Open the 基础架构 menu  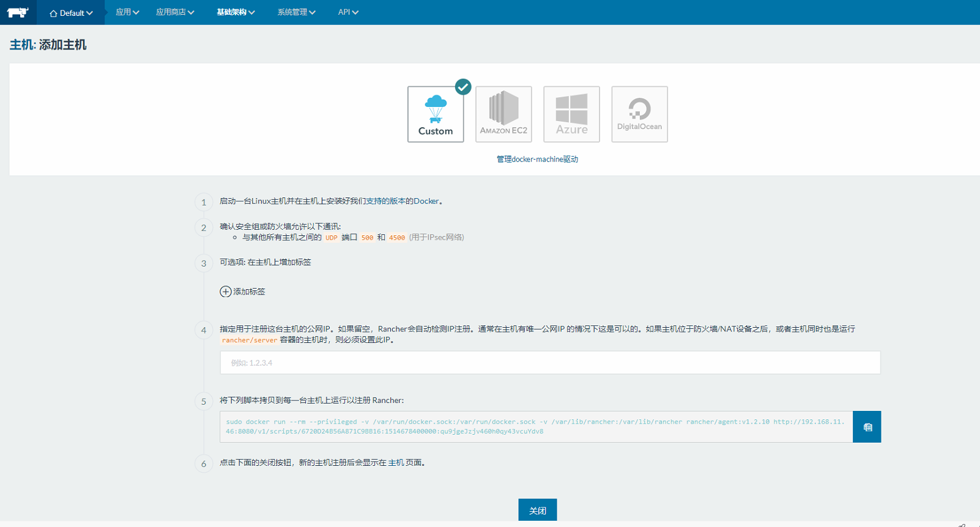point(236,12)
